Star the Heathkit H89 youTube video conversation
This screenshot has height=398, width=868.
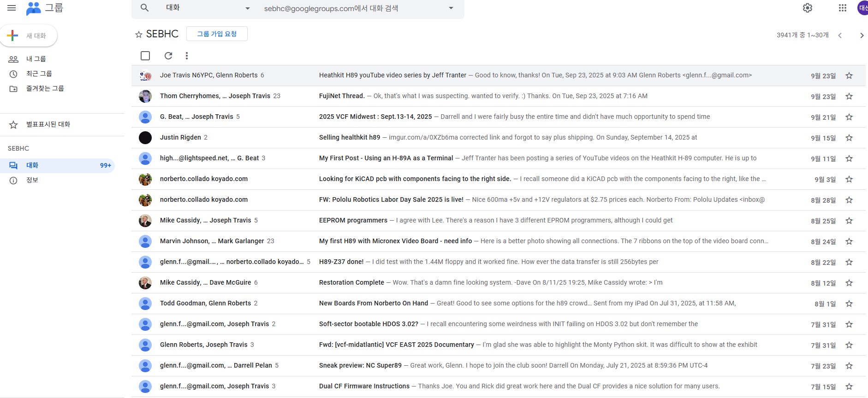849,76
